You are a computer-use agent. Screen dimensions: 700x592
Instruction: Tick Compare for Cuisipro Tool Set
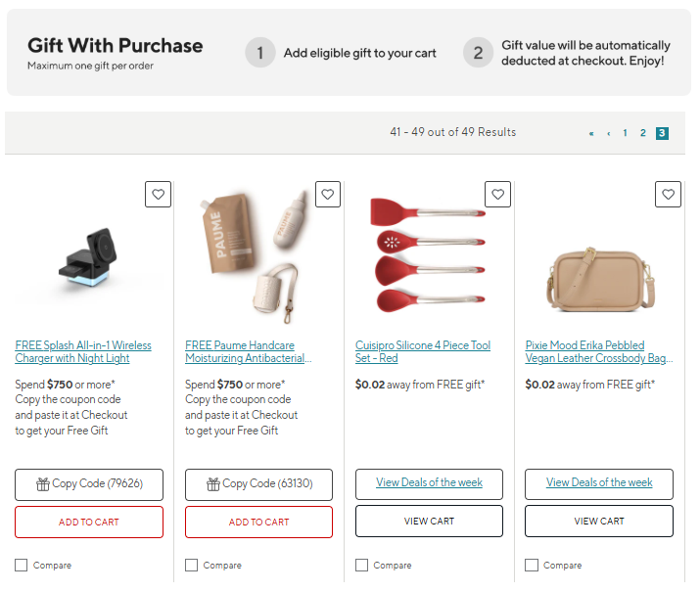361,565
